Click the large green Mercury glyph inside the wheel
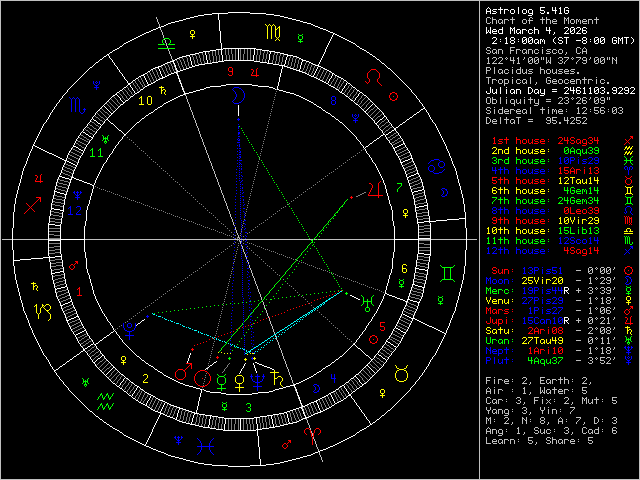 tap(221, 382)
